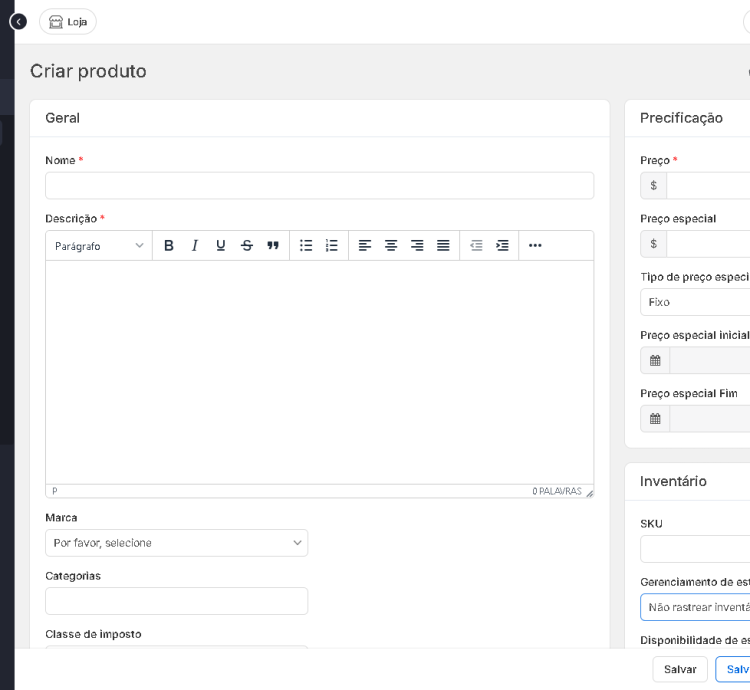
Task: Collapse the sidebar with back arrow
Action: (17, 21)
